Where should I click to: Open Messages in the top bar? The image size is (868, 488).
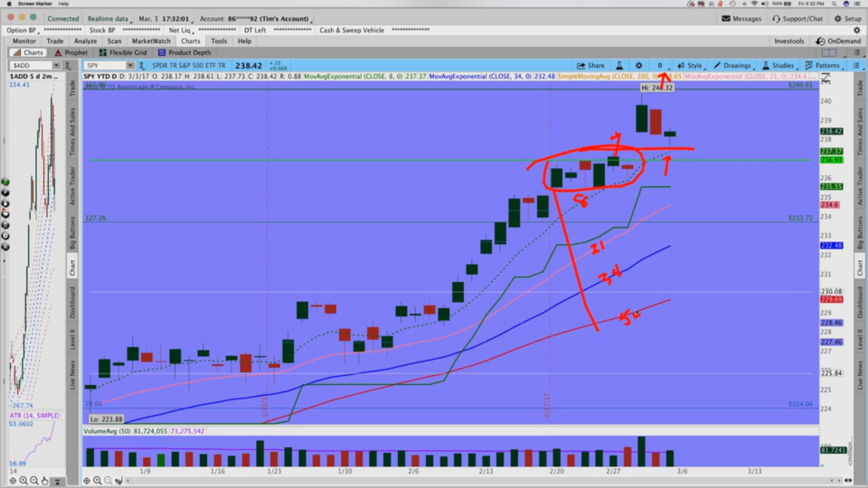741,19
